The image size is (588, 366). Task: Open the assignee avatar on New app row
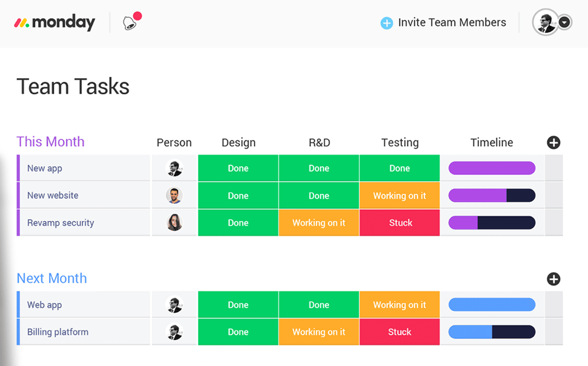coord(174,168)
